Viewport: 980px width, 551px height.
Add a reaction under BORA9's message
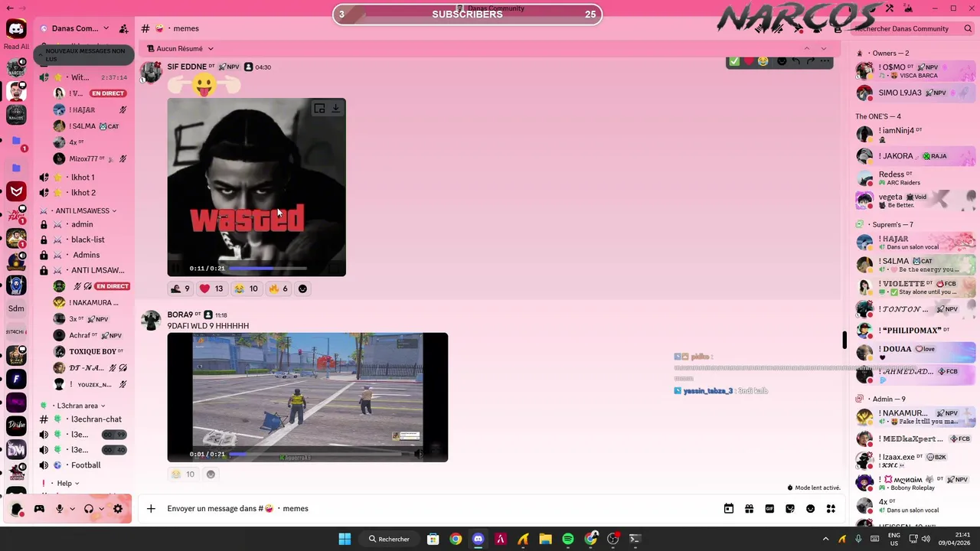[x=211, y=474]
